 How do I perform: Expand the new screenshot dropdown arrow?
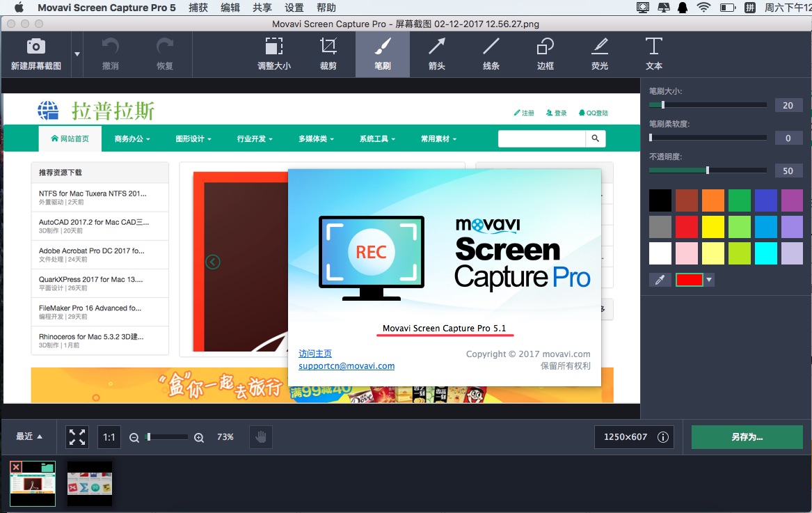click(x=77, y=54)
